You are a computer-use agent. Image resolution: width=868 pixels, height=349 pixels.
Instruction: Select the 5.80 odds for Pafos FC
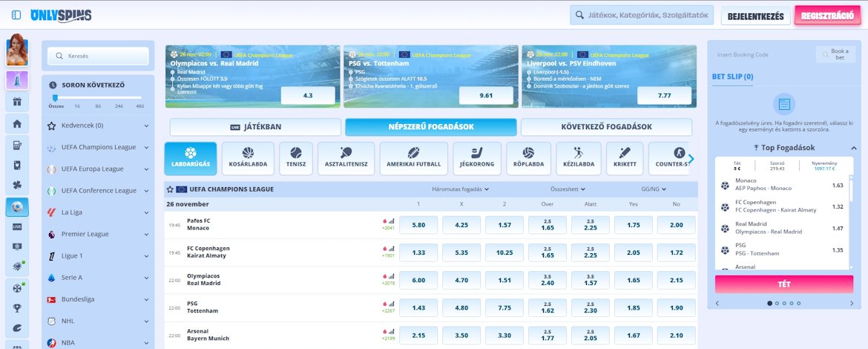tap(418, 225)
